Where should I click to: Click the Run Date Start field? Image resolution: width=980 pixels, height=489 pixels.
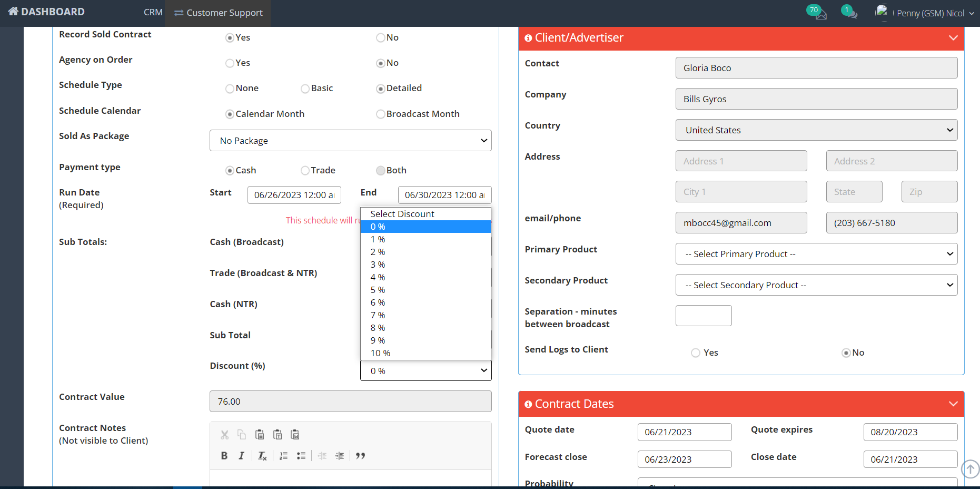coord(294,195)
